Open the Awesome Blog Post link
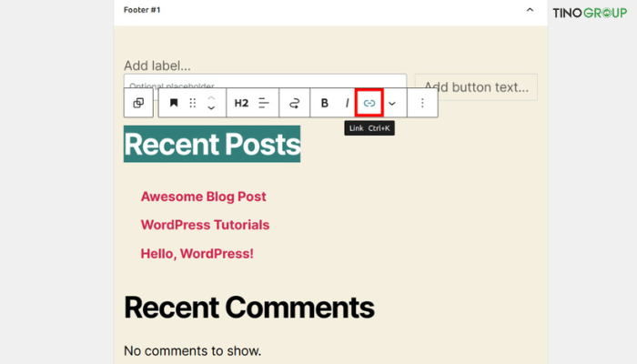 pyautogui.click(x=204, y=197)
